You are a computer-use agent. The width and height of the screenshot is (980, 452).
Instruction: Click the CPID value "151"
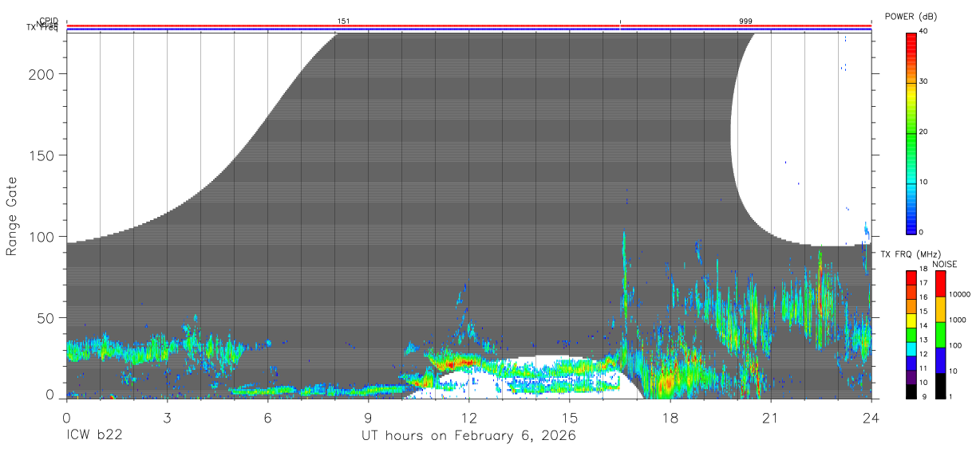[x=343, y=22]
